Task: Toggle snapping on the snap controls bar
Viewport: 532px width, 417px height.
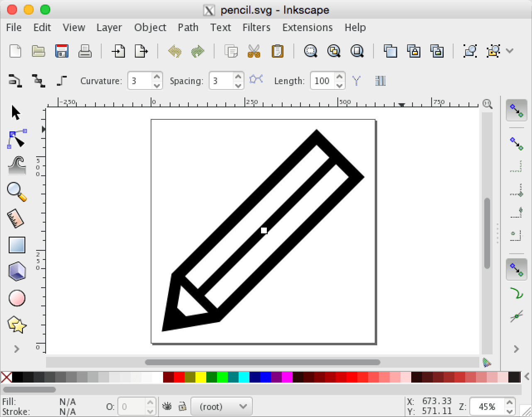Action: pos(516,110)
